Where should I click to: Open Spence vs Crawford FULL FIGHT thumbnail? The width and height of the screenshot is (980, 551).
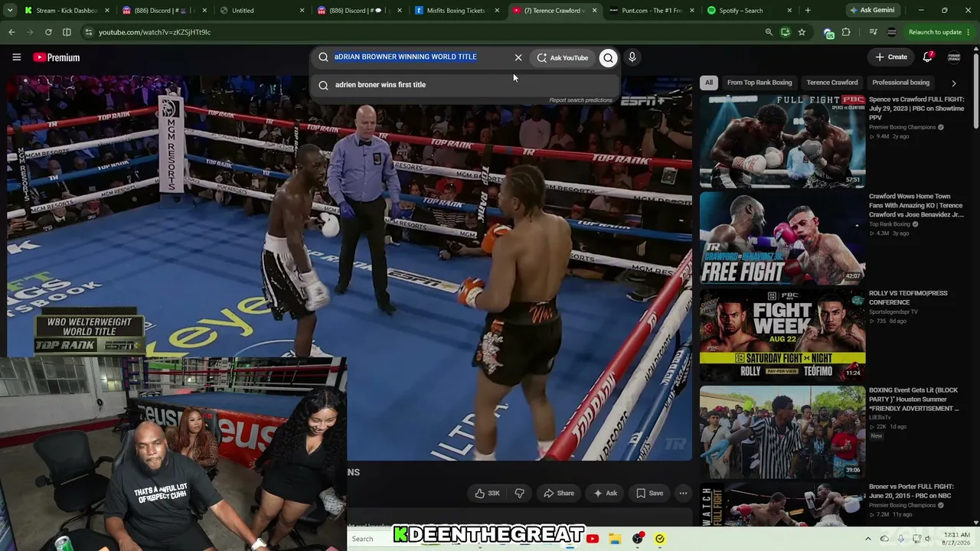point(782,142)
